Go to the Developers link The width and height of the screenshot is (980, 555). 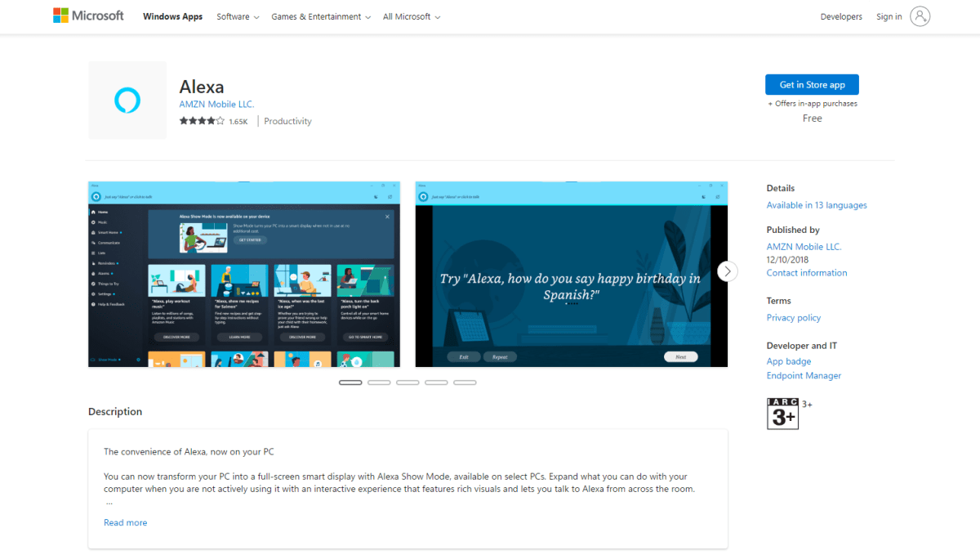[841, 16]
